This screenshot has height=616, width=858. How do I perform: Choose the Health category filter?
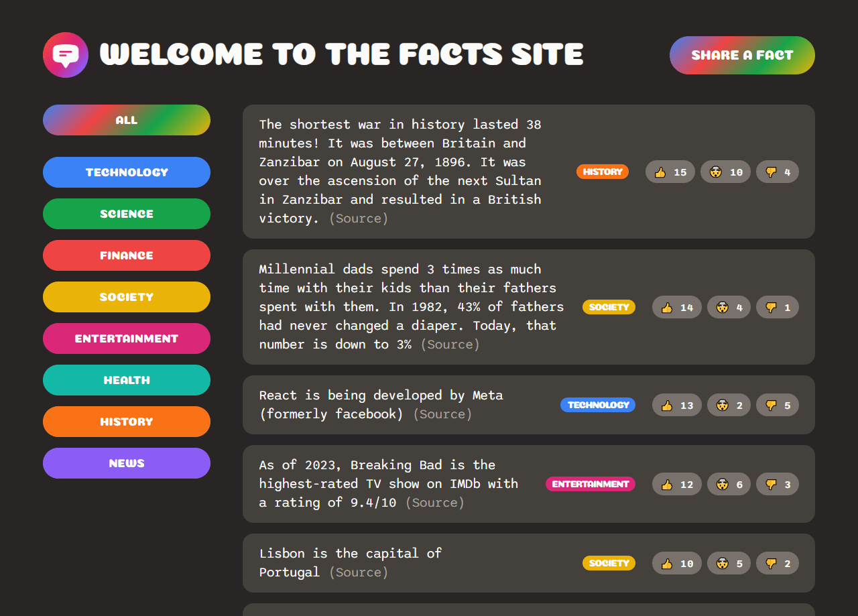click(127, 380)
